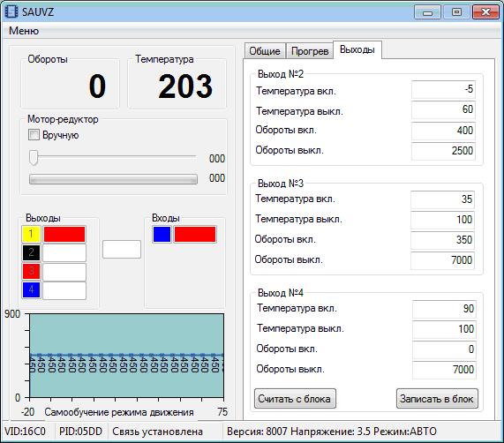
Task: Click Выход №2 Обороты выкл. field
Action: (x=443, y=151)
